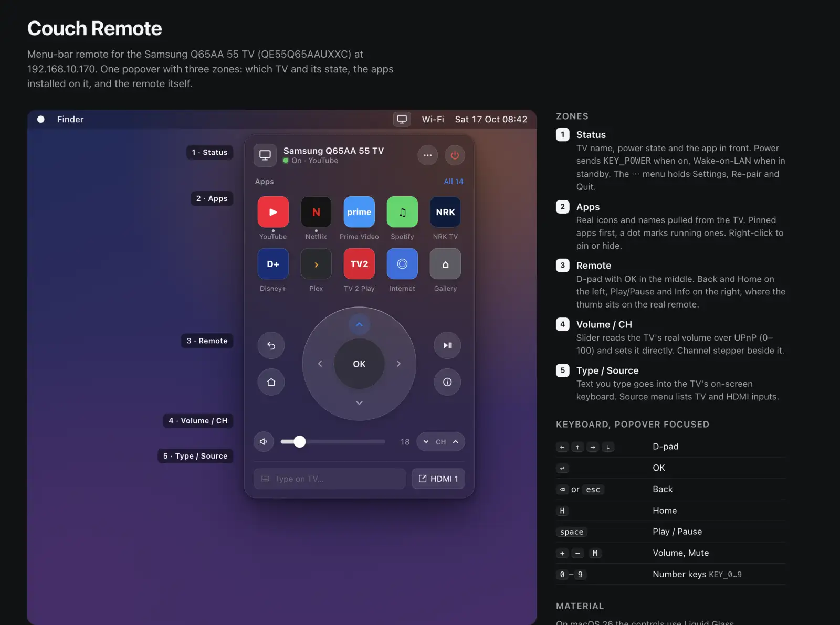Click the volume slider track
Screen dimensions: 840x625
[333, 442]
